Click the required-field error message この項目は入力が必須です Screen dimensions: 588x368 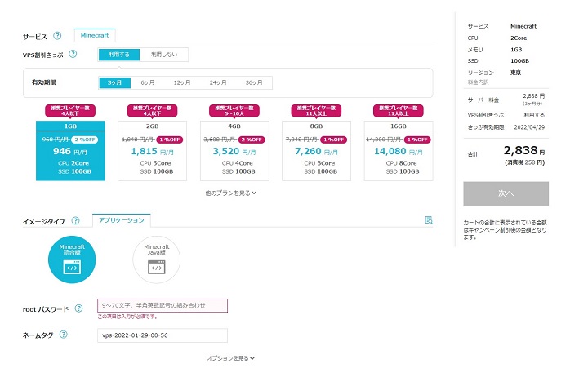127,317
